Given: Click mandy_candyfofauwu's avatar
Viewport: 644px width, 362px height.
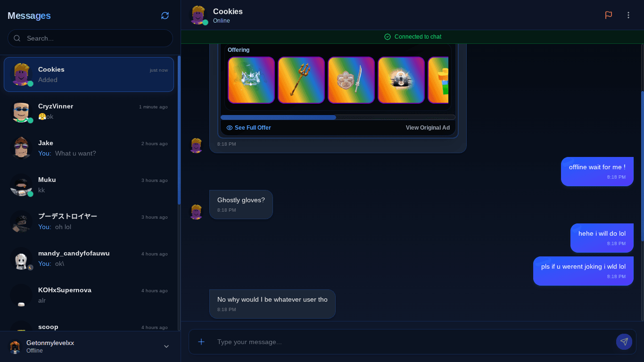Looking at the screenshot, I should pos(21,259).
